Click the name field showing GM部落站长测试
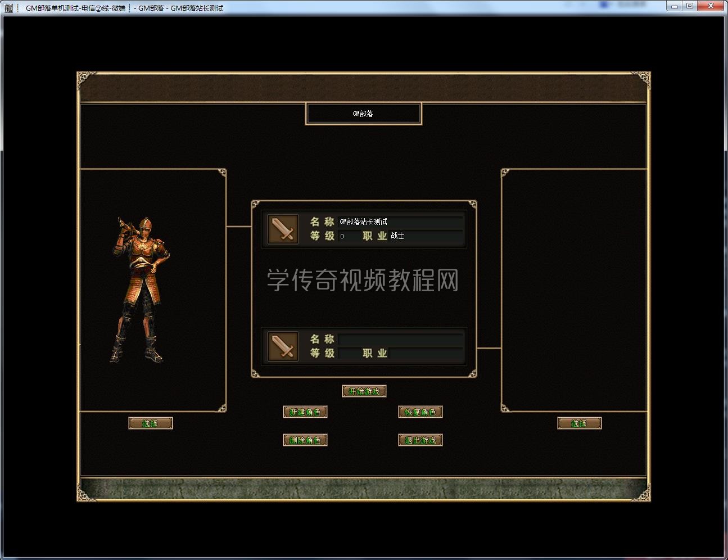 point(400,222)
